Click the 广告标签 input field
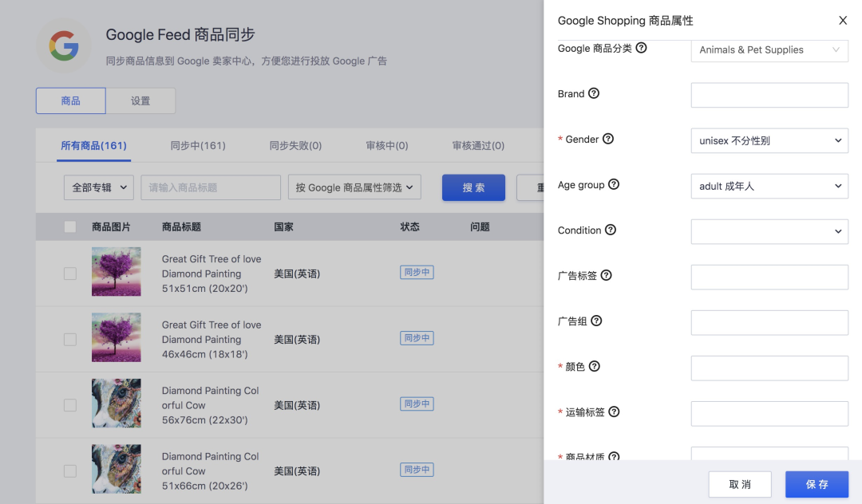Screen dimensions: 862x504 [769, 278]
